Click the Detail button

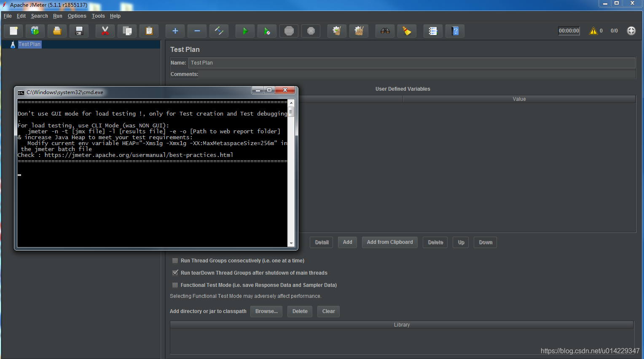[x=322, y=242]
